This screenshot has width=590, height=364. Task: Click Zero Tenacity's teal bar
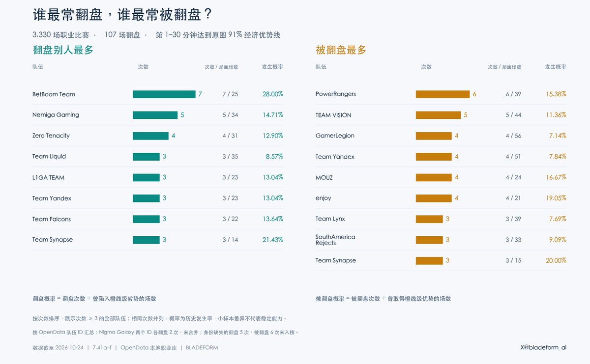point(150,136)
